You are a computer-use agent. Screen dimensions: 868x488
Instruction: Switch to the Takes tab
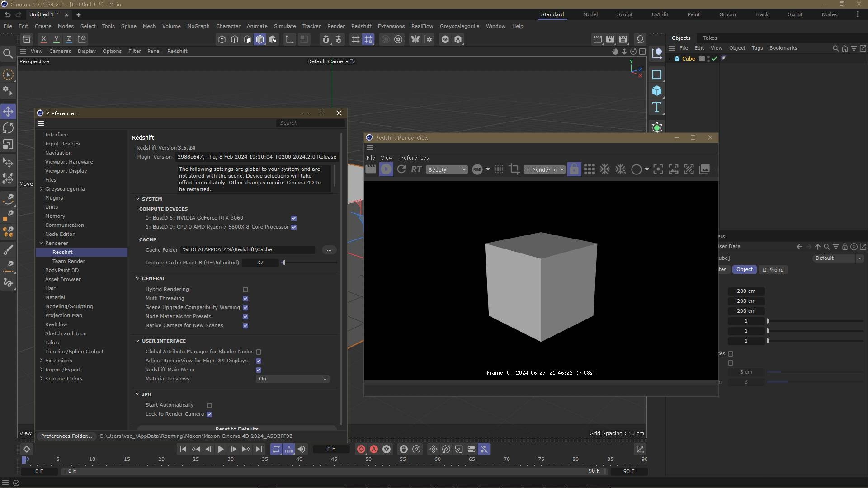[710, 38]
